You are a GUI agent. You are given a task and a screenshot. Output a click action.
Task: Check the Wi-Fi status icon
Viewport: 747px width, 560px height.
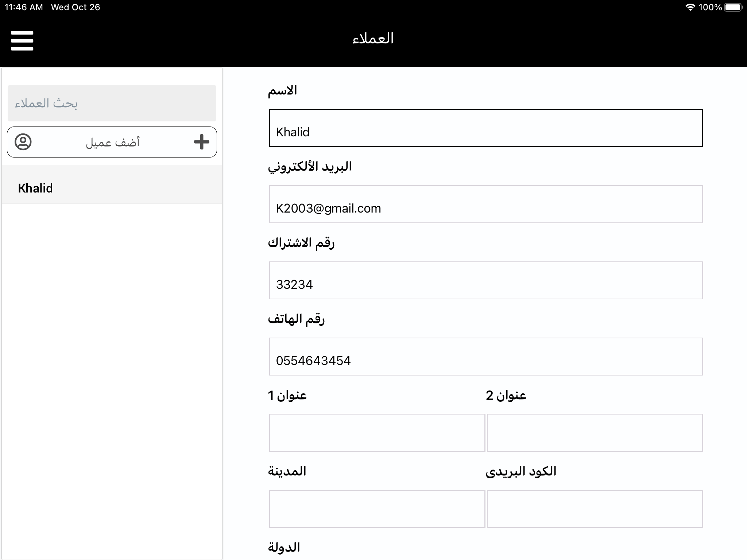[690, 7]
